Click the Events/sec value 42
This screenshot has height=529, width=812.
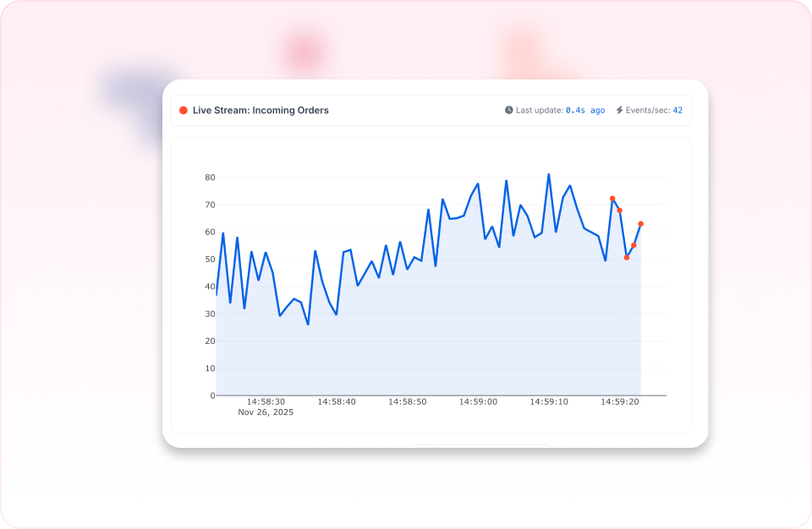pos(678,110)
